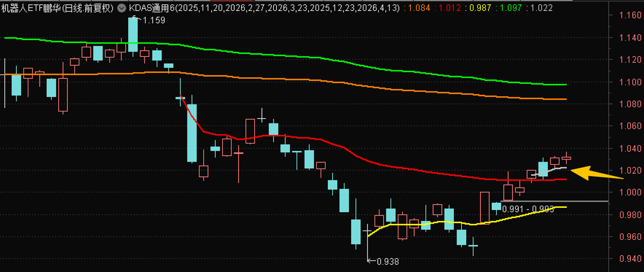Click the latest rightmost red candlestick
This screenshot has width=644, height=272.
pyautogui.click(x=566, y=158)
